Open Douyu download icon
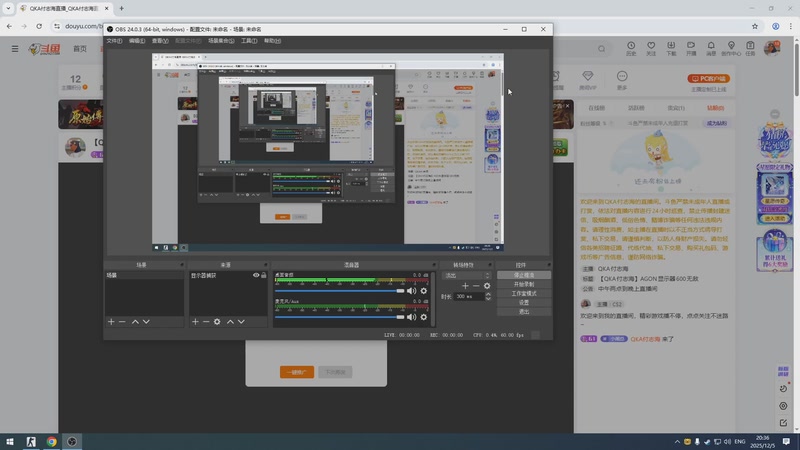This screenshot has width=800, height=450. coord(671,48)
